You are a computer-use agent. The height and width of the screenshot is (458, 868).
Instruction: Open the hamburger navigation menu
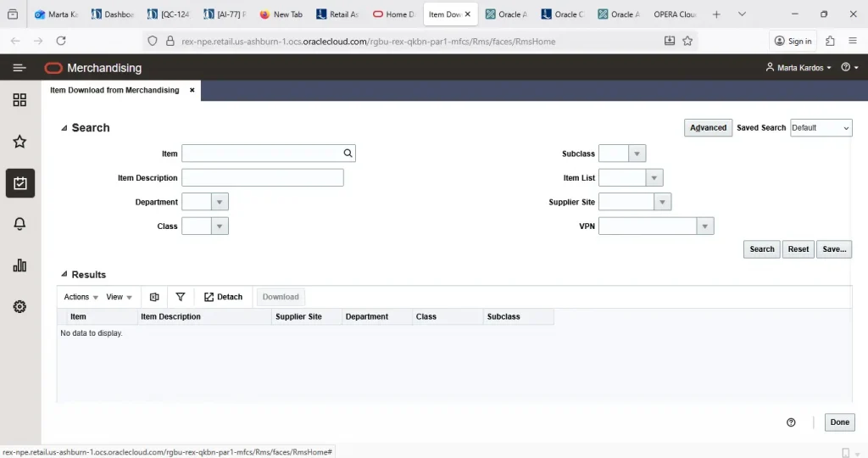coord(19,68)
